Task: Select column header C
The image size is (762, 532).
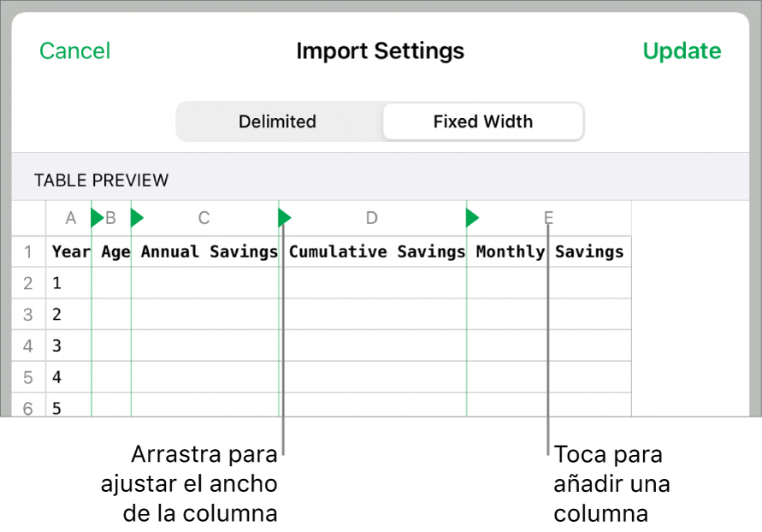Action: point(204,218)
